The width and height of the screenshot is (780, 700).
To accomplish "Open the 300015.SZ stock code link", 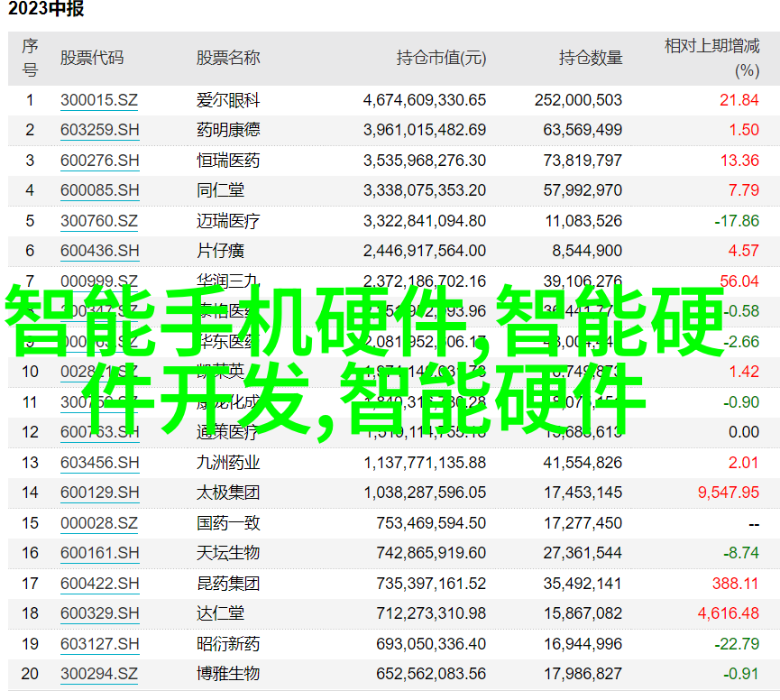I will pyautogui.click(x=99, y=100).
